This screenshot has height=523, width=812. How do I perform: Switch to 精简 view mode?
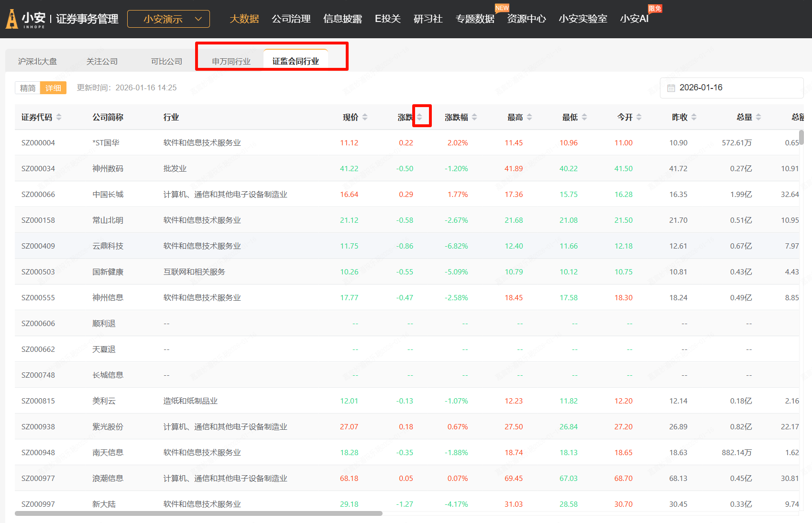coord(28,88)
